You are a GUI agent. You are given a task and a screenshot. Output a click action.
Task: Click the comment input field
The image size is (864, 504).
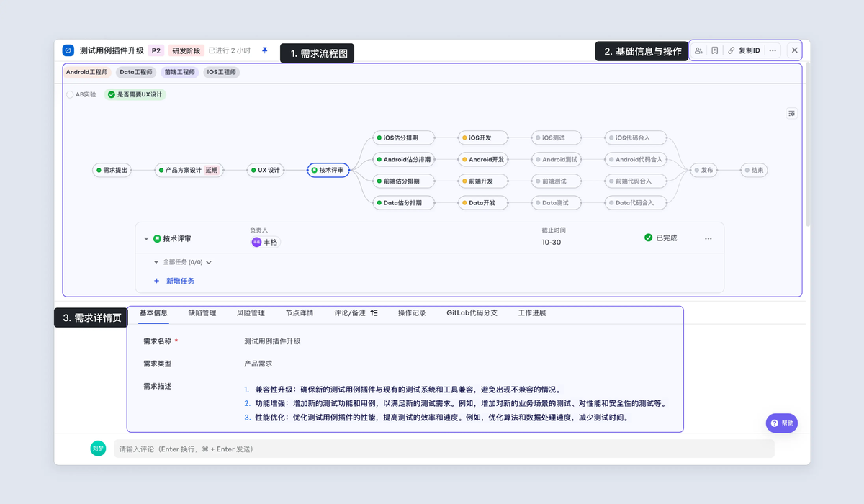(x=443, y=449)
